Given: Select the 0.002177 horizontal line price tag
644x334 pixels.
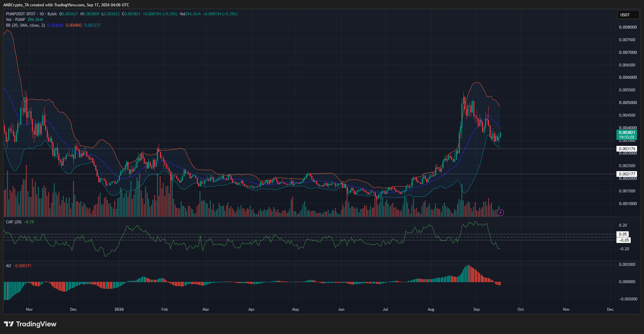Looking at the screenshot, I should pyautogui.click(x=627, y=174).
